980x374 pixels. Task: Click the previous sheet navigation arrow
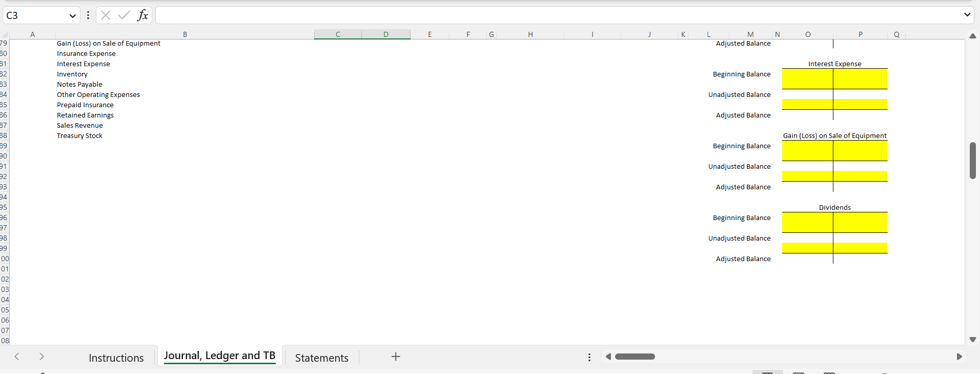tap(17, 357)
